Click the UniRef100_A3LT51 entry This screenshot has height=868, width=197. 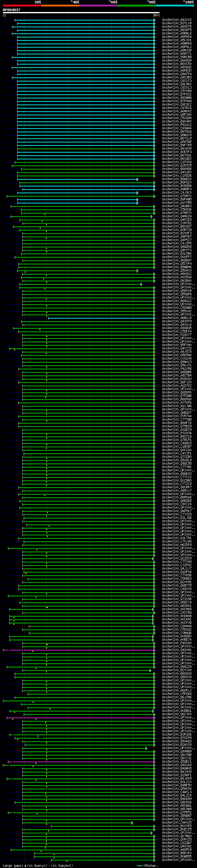pyautogui.click(x=177, y=538)
